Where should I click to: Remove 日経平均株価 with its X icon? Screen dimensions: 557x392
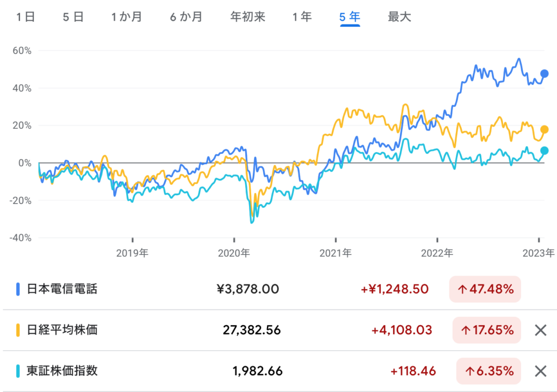[540, 329]
